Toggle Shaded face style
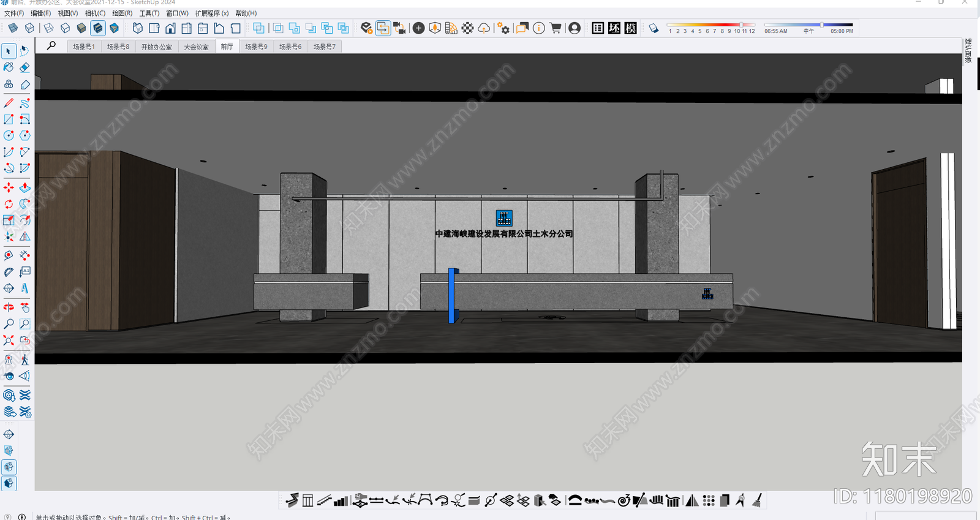Viewport: 980px width, 520px height. click(x=81, y=28)
